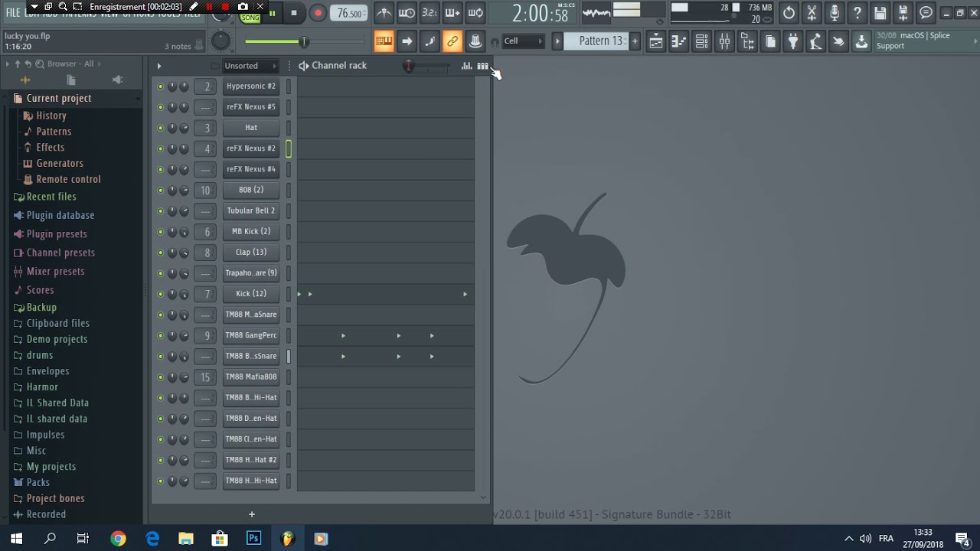Open pattern menu arrow left of Pattern 13
980x551 pixels.
pos(557,41)
